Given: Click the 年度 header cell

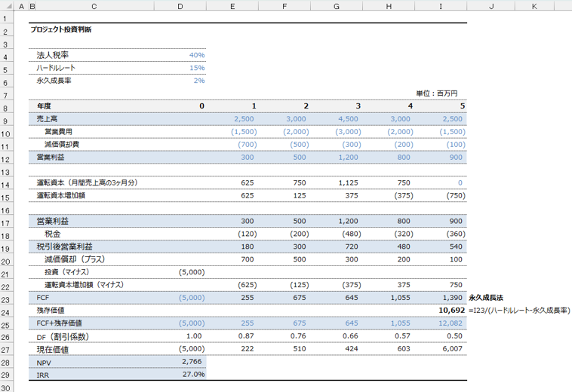Looking at the screenshot, I should coord(45,106).
